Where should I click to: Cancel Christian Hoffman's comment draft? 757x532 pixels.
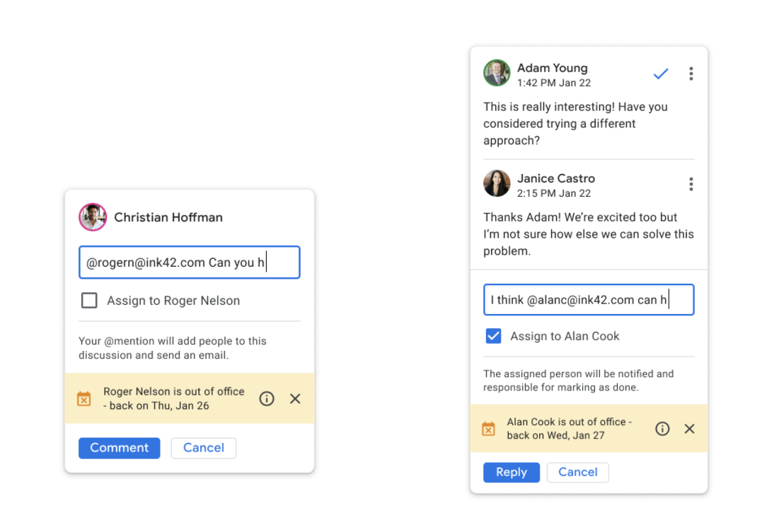pyautogui.click(x=203, y=448)
